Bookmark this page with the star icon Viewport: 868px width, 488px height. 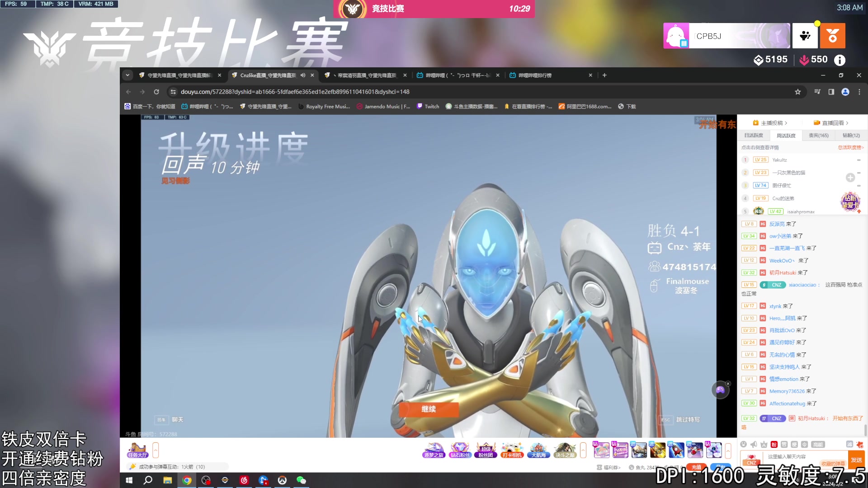point(798,92)
